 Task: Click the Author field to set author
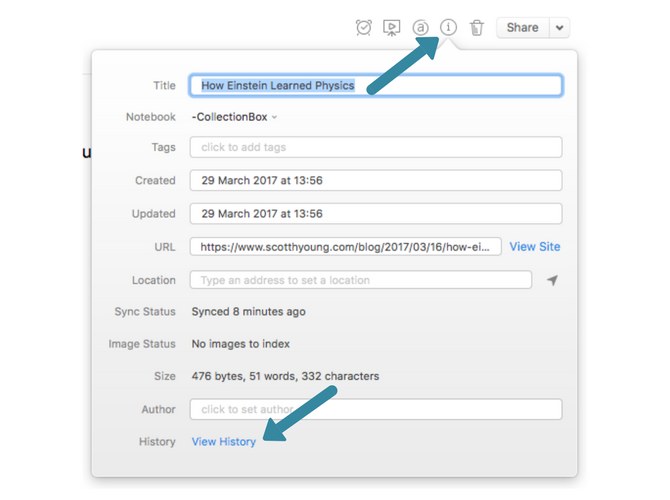(376, 409)
